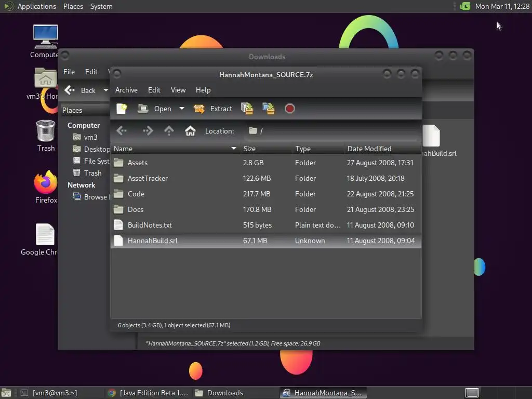Click Back button in Downloads window
Image resolution: width=532 pixels, height=399 pixels.
point(81,90)
